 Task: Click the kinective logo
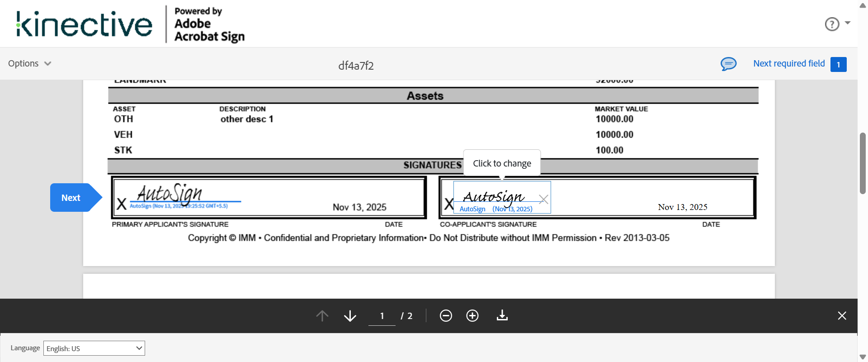click(84, 24)
